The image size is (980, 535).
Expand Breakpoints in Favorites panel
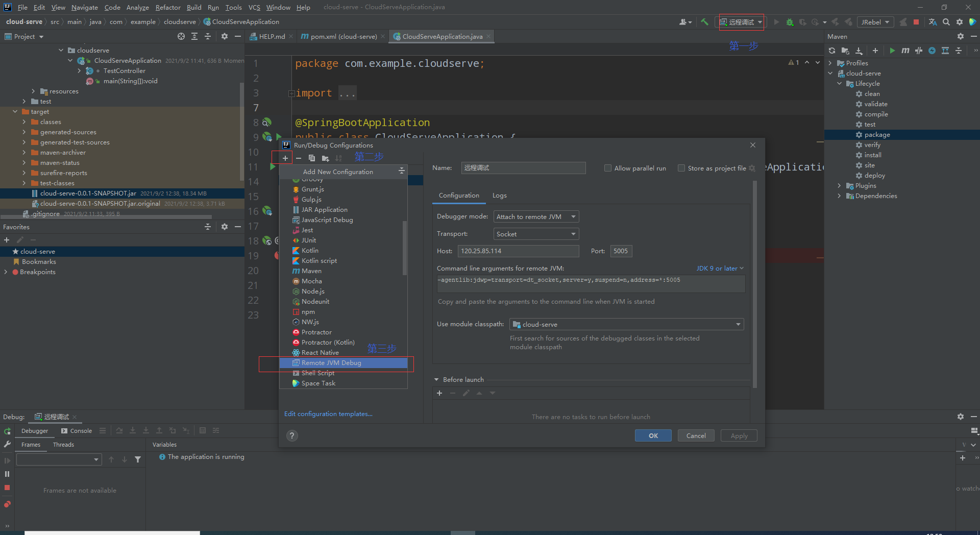click(6, 272)
